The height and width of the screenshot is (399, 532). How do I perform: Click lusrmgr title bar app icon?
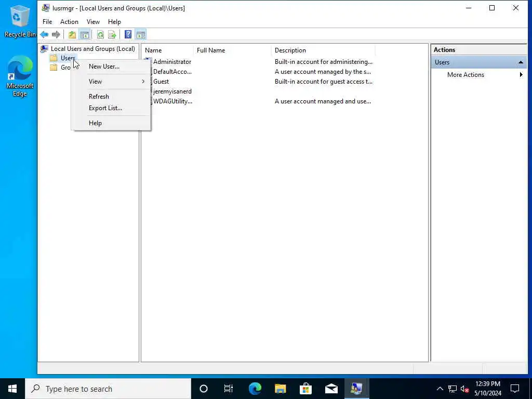tap(46, 8)
